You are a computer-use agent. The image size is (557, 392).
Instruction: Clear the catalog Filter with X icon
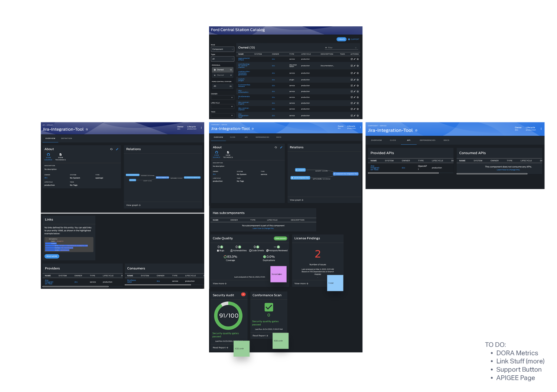356,48
